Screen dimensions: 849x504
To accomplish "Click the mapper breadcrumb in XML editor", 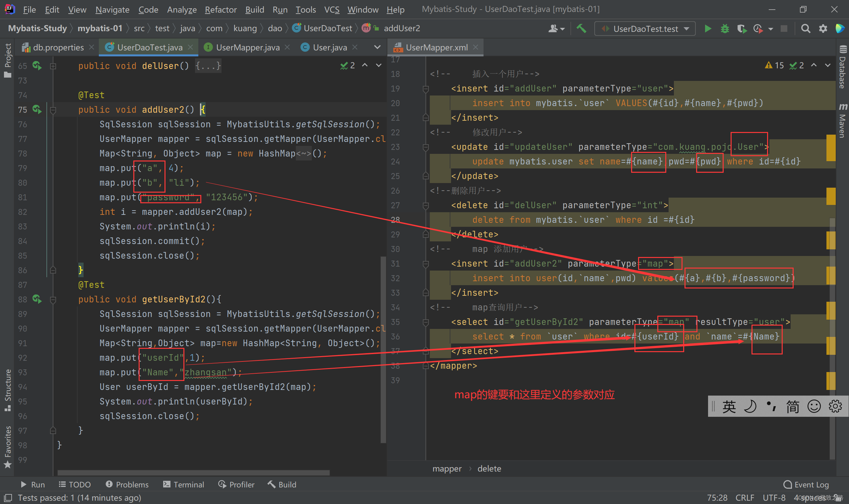I will point(447,469).
